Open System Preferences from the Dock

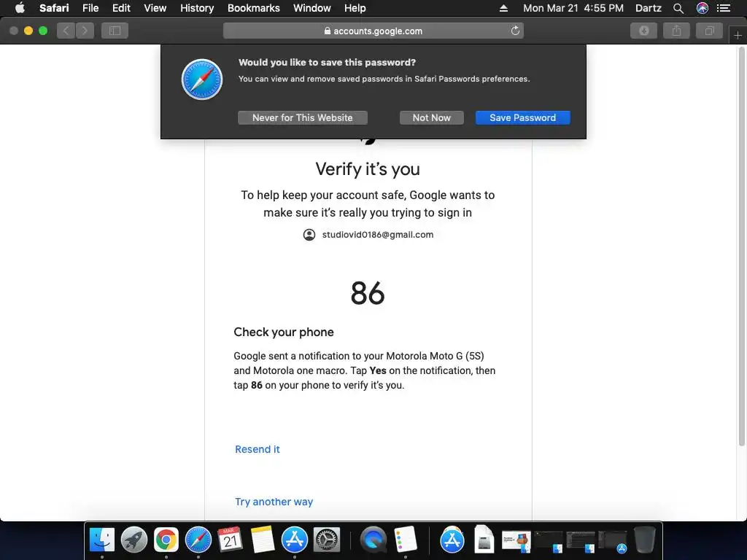pos(326,540)
